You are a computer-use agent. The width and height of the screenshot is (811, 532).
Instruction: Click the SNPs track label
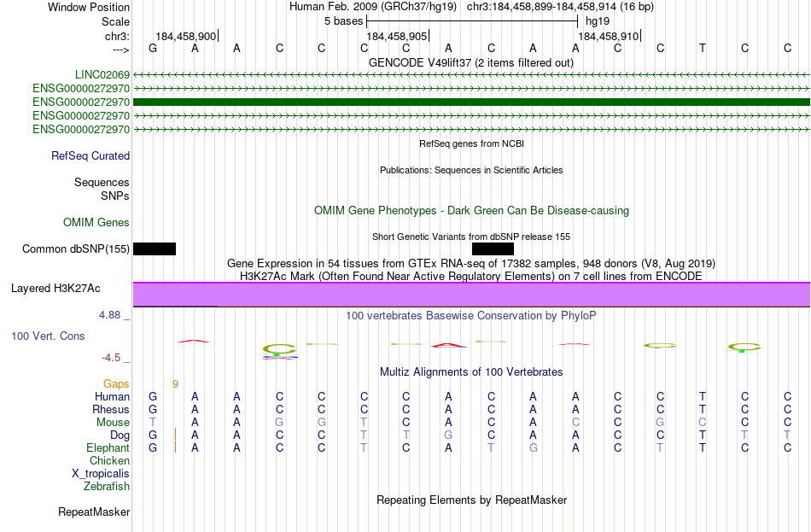[115, 196]
